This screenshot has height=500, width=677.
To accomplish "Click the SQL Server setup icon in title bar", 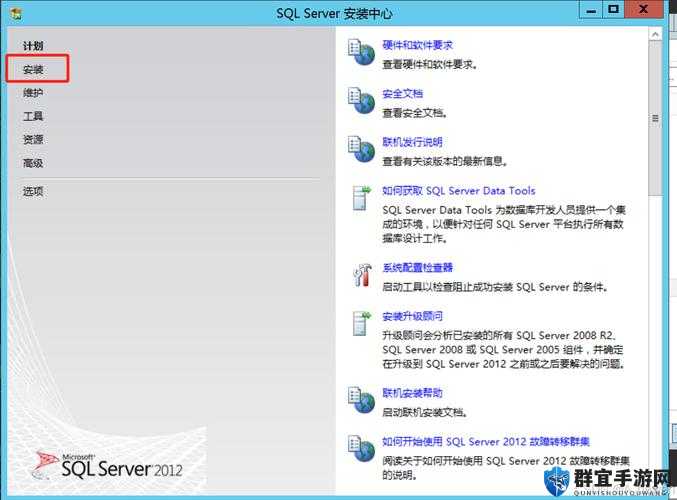I will coord(16,13).
